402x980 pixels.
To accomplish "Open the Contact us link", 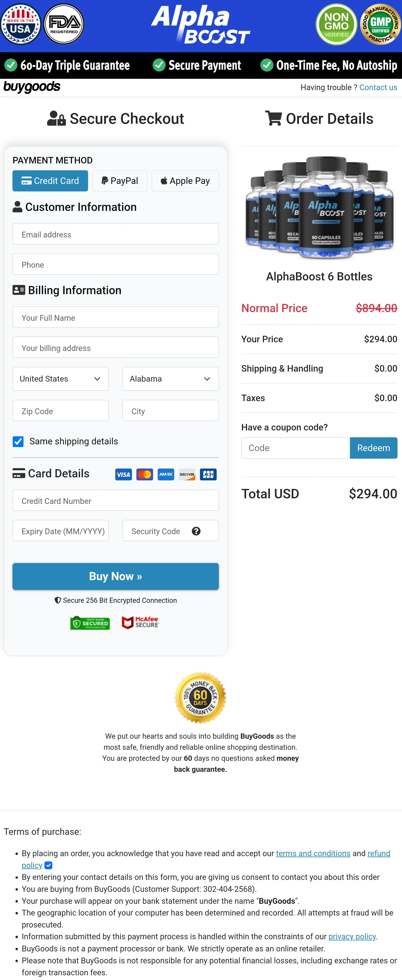I will pos(378,87).
